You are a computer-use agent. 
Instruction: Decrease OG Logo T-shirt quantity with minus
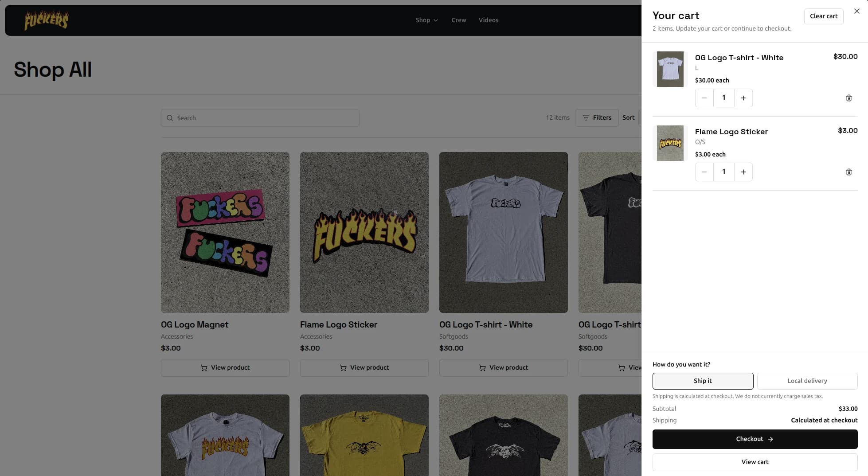[x=704, y=98]
